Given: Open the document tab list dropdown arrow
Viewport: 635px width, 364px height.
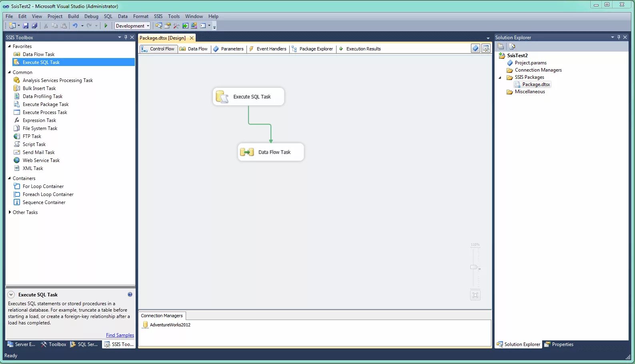Looking at the screenshot, I should tap(488, 38).
